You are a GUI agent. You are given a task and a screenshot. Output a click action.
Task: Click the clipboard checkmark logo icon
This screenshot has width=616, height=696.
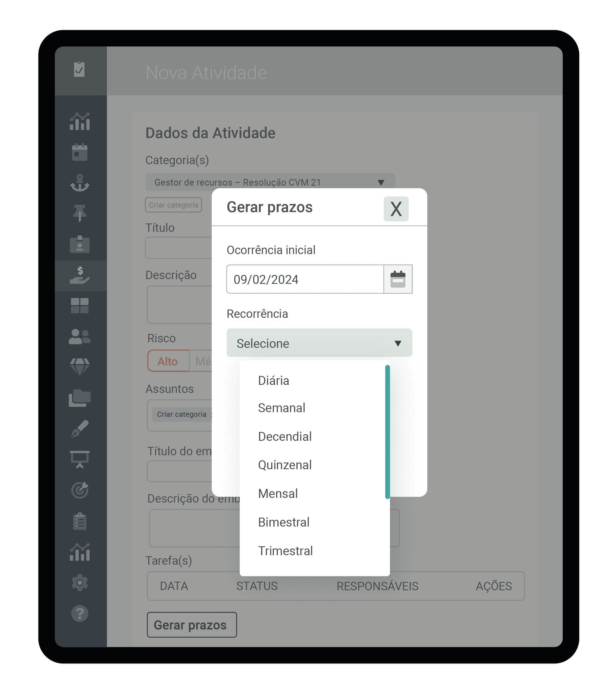pyautogui.click(x=79, y=70)
